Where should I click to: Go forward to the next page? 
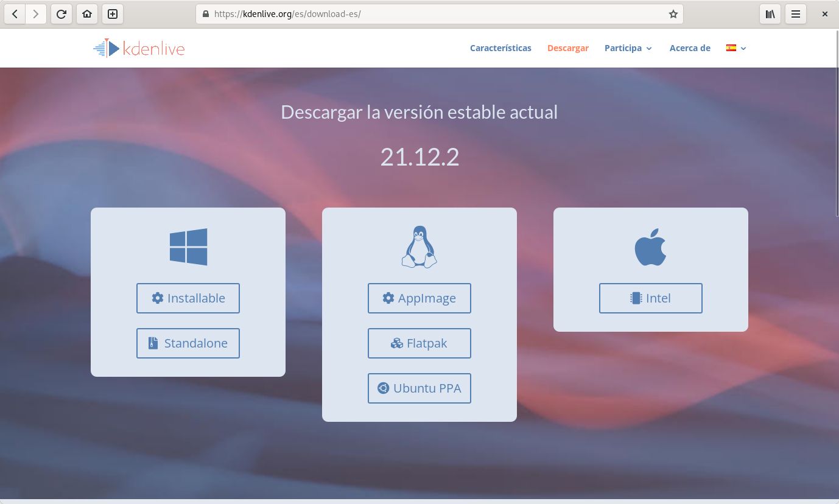coord(36,14)
